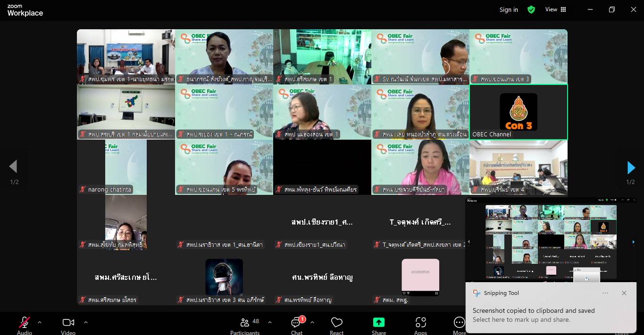Image resolution: width=644 pixels, height=335 pixels.
Task: Open React heart emoji menu
Action: coord(337,322)
